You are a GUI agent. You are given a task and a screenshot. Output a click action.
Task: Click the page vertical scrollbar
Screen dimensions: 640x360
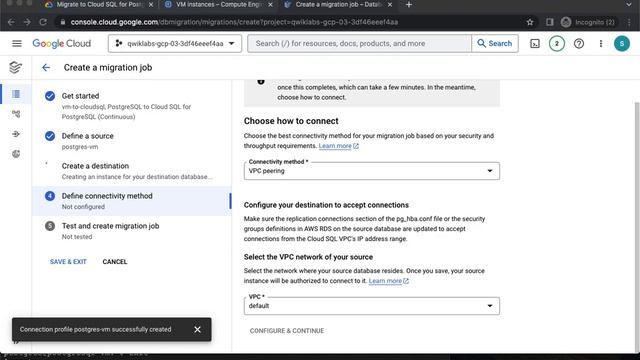[637, 227]
